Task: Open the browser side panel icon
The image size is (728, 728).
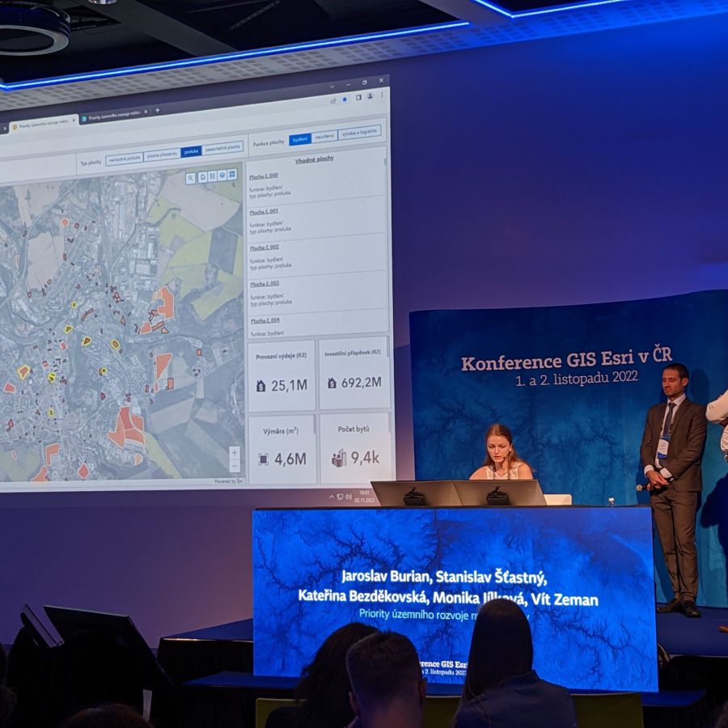Action: point(358,98)
